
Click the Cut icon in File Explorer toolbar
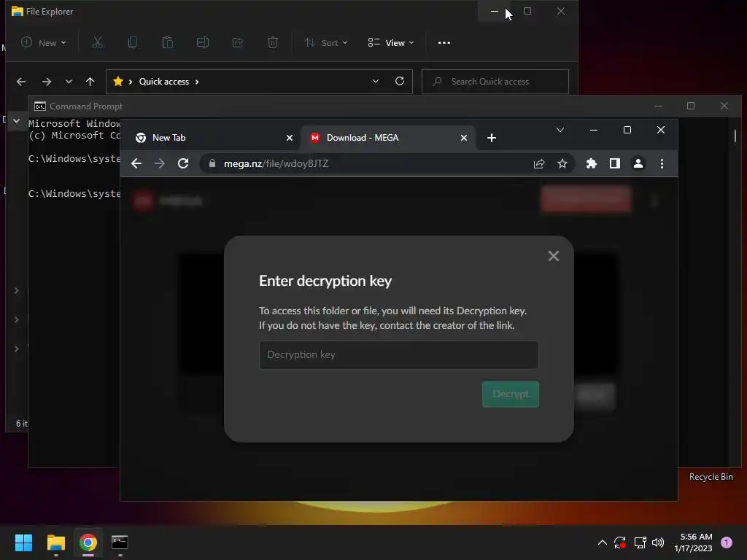(98, 43)
